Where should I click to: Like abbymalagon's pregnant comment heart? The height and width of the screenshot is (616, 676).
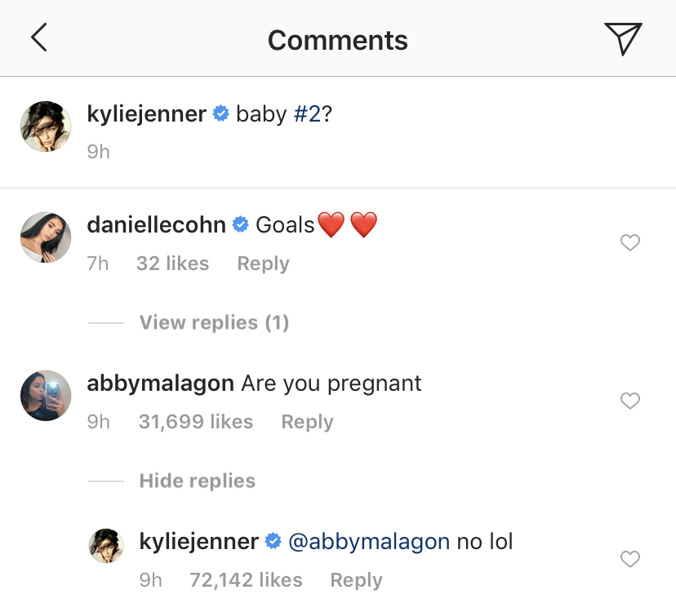click(x=629, y=401)
